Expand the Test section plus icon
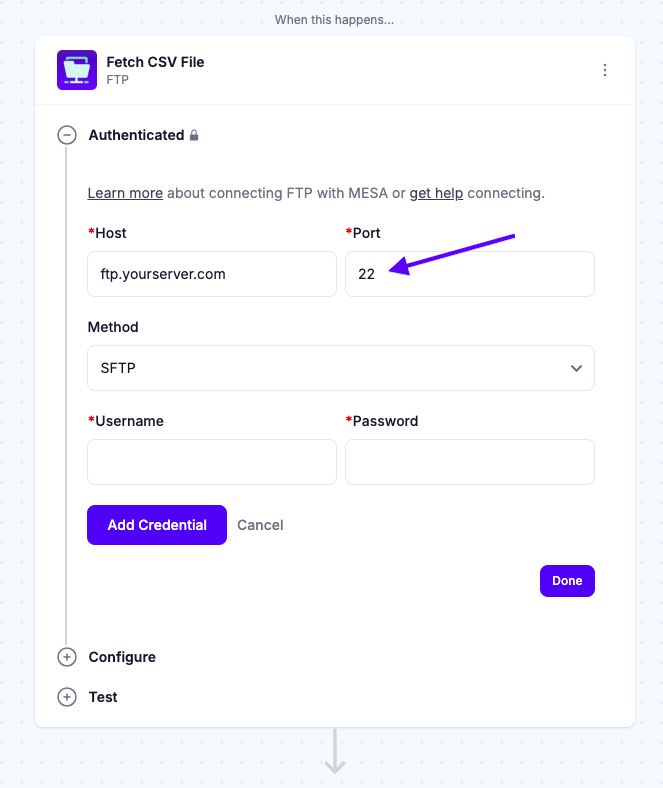 tap(67, 697)
